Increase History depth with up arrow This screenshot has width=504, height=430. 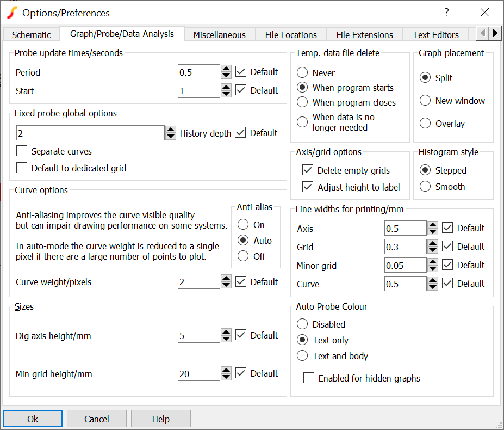pyautogui.click(x=171, y=130)
